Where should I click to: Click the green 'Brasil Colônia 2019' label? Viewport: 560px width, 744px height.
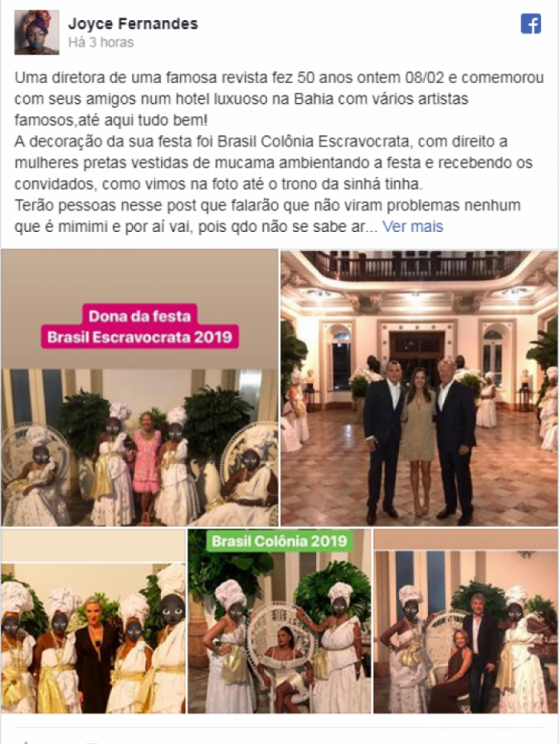[x=279, y=541]
